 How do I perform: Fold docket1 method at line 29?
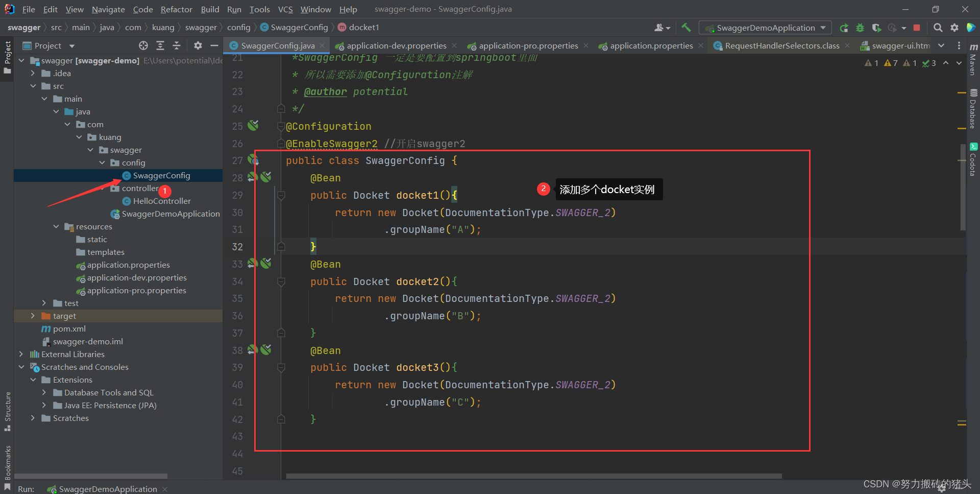click(x=281, y=195)
